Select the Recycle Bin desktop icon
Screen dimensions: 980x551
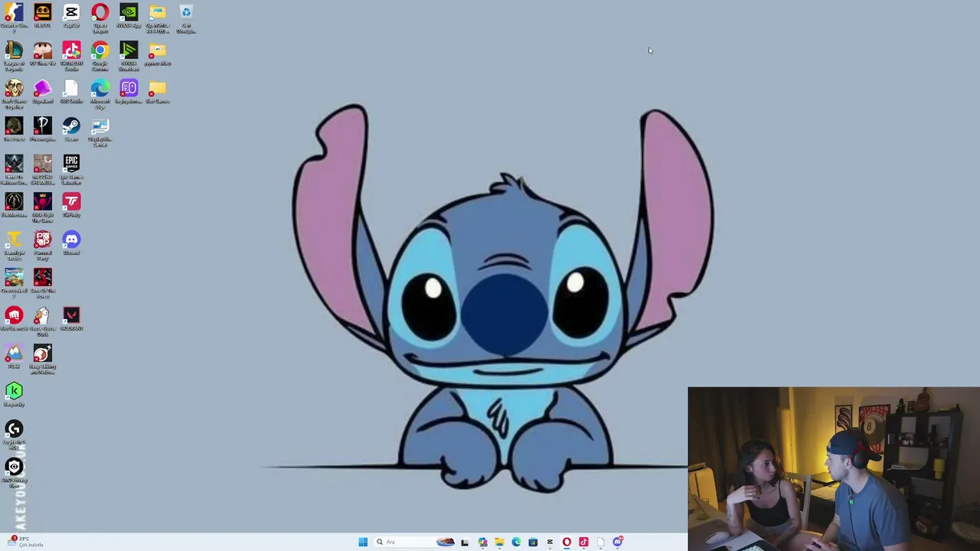coord(186,18)
